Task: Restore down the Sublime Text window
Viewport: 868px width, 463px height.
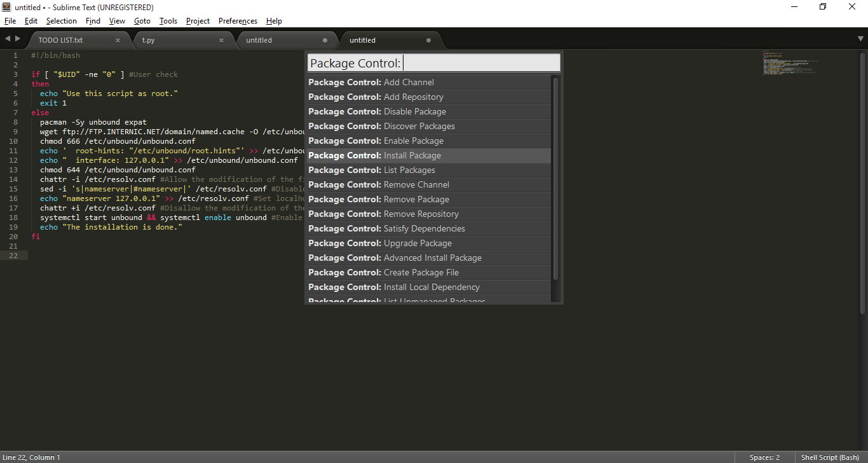Action: coord(824,7)
